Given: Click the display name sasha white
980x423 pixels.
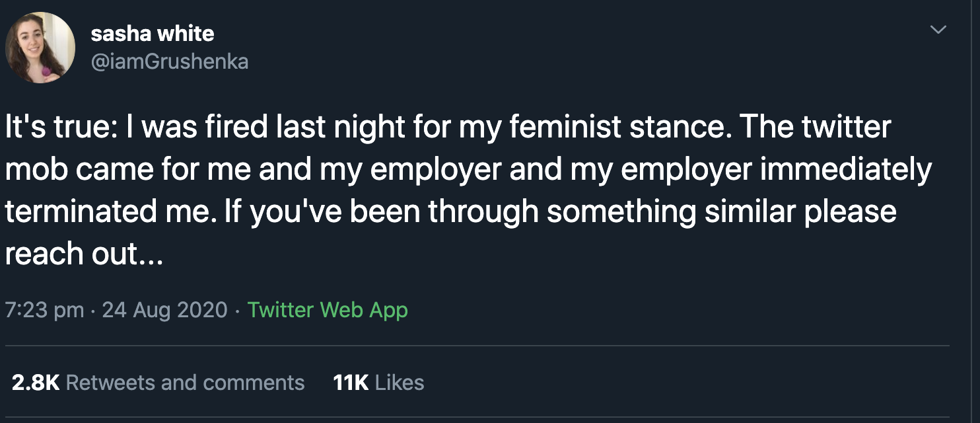Looking at the screenshot, I should 153,33.
